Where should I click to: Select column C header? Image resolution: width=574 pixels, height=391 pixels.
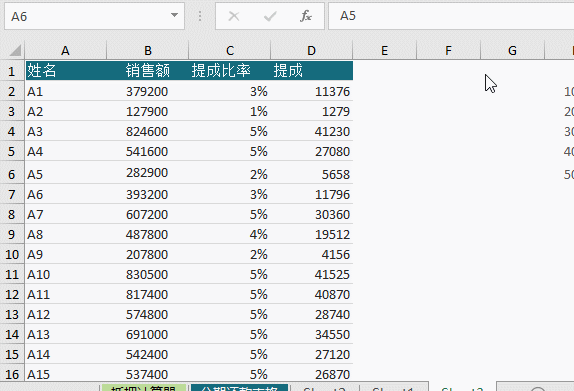point(230,51)
